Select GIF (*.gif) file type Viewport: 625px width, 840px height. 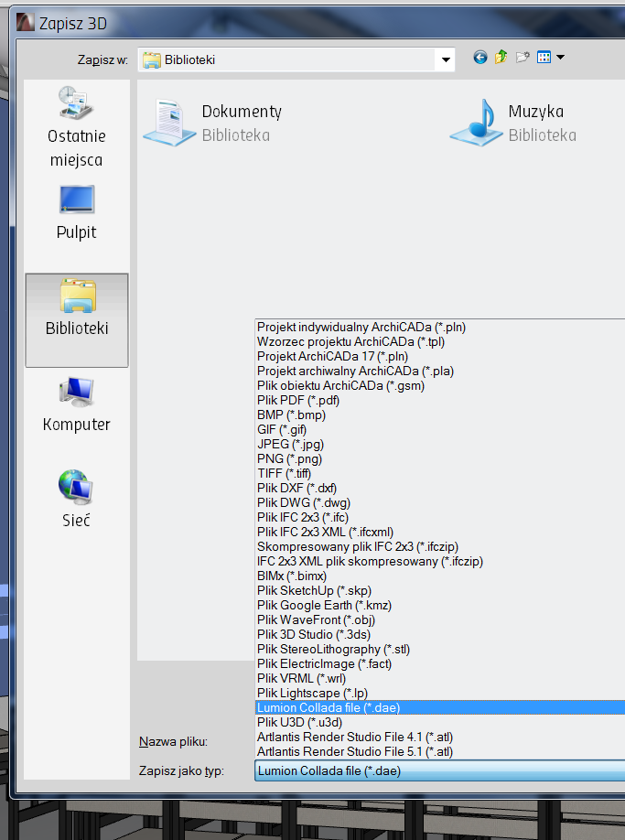point(439,430)
